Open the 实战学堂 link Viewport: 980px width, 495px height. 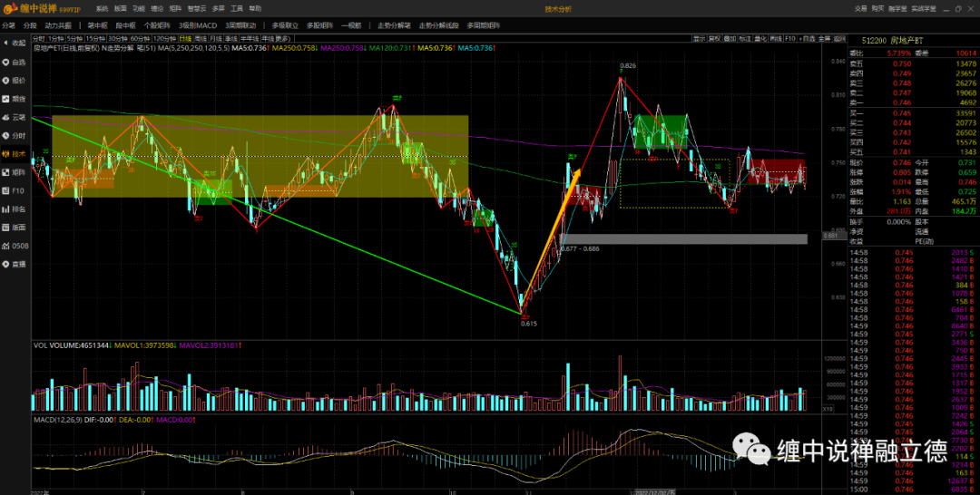924,9
